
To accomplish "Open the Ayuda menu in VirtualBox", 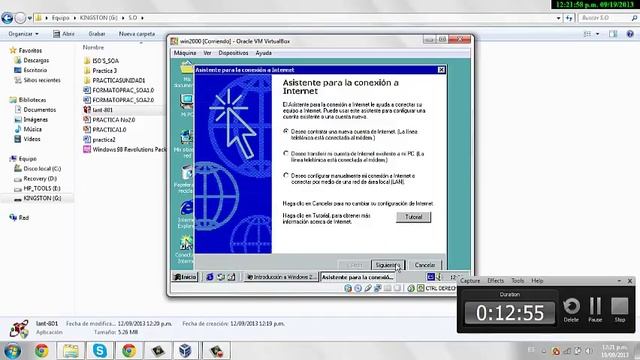I will click(x=264, y=53).
